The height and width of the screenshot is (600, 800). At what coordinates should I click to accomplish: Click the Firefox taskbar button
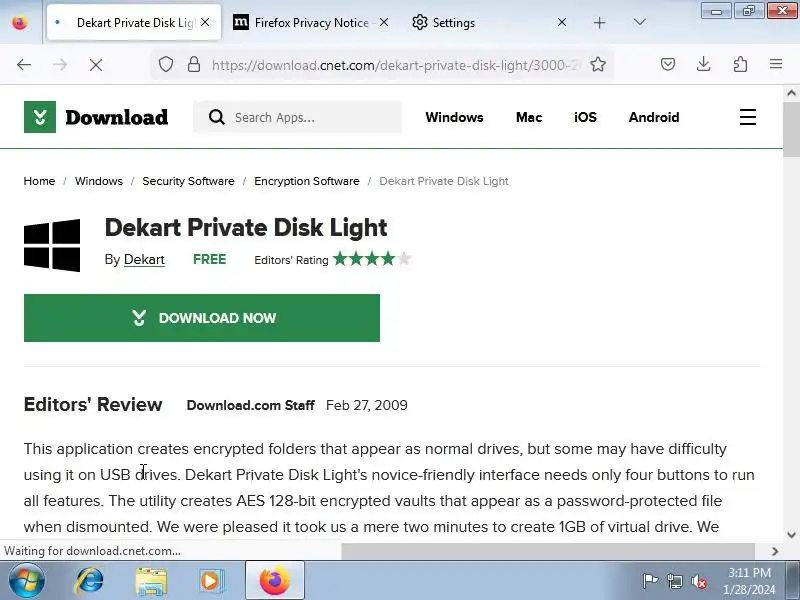click(x=275, y=581)
